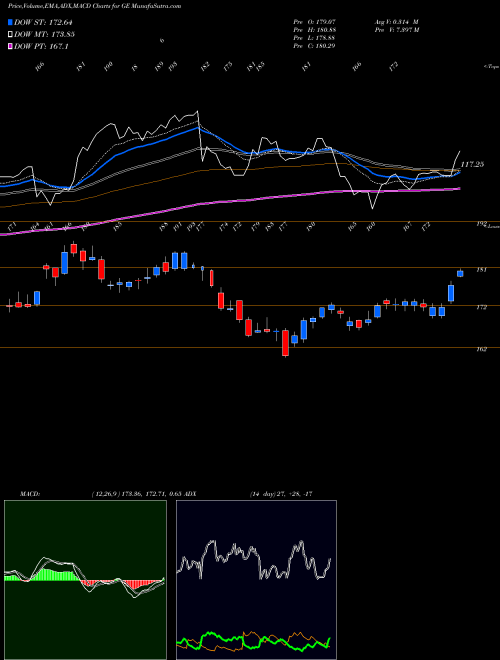Click the 'Avg V: 6.314 M' value
The image size is (500, 660).
396,22
